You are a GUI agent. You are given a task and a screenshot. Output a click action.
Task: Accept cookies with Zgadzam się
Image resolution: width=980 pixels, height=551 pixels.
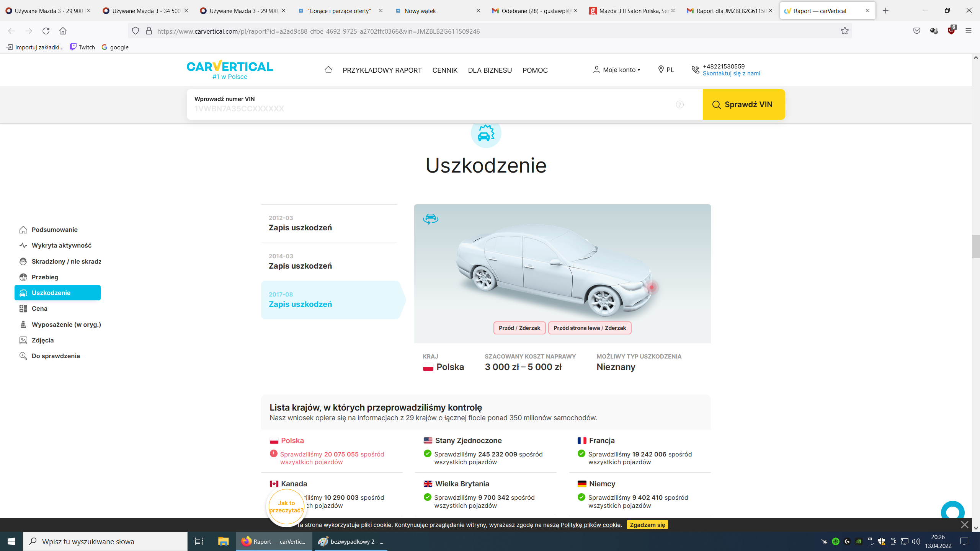pos(647,525)
